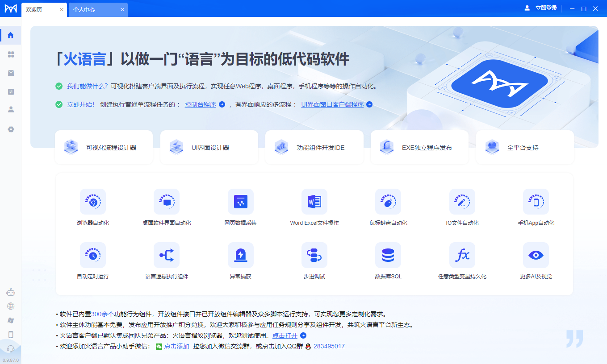This screenshot has height=364, width=607.
Task: Click the Word Excel文件操作 icon
Action: pos(314,202)
